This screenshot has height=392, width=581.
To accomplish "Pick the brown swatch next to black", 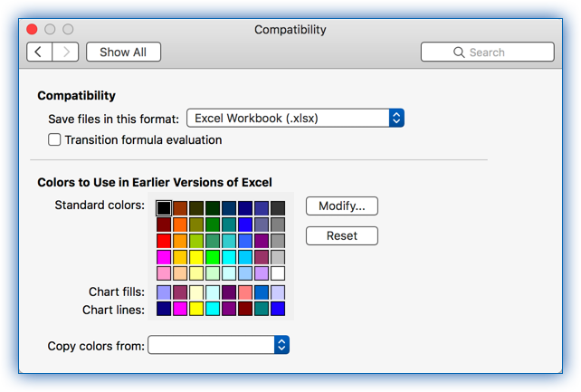I will pyautogui.click(x=180, y=208).
